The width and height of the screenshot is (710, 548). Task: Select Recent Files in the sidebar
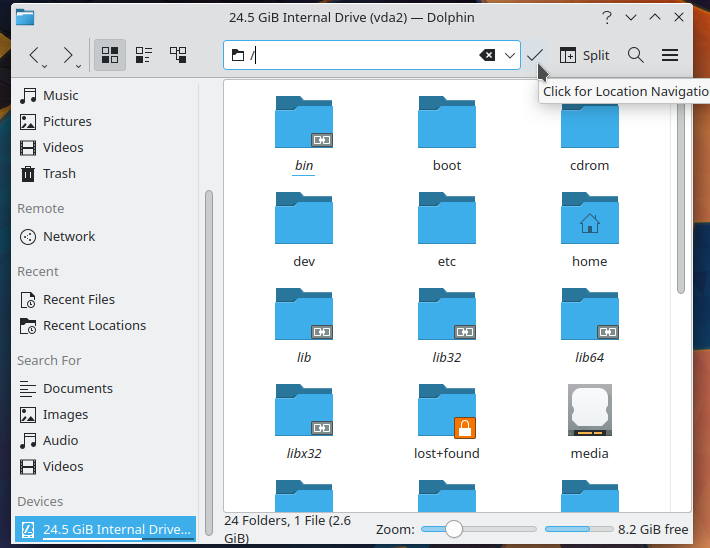78,300
